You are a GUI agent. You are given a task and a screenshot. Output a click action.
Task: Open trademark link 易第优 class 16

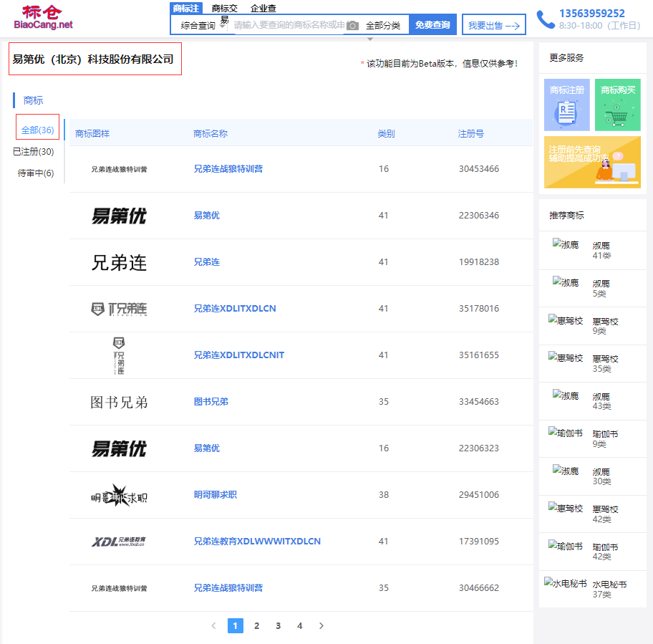click(x=206, y=448)
